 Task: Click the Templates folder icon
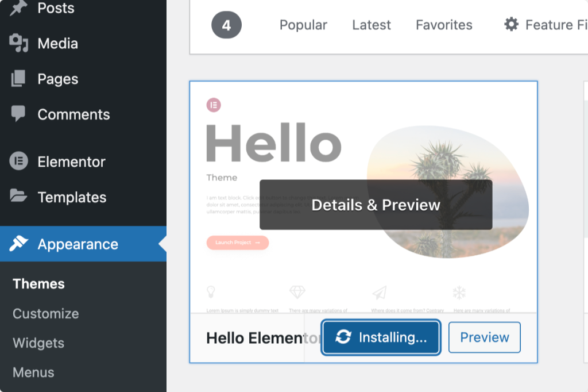(18, 196)
